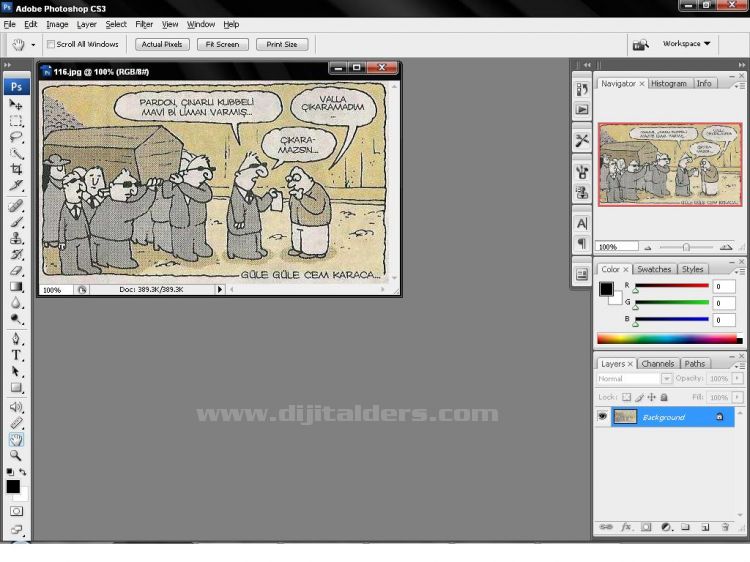Click the Navigator zoom percentage field
The width and height of the screenshot is (750, 562).
coord(617,247)
